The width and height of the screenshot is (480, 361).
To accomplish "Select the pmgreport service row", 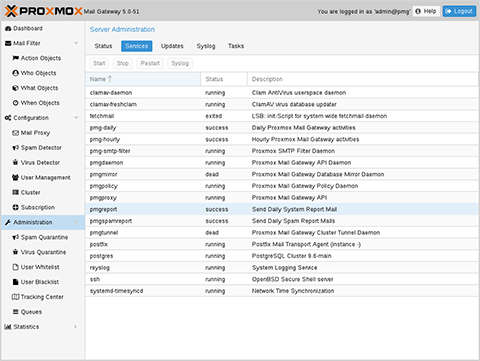I will (282, 209).
